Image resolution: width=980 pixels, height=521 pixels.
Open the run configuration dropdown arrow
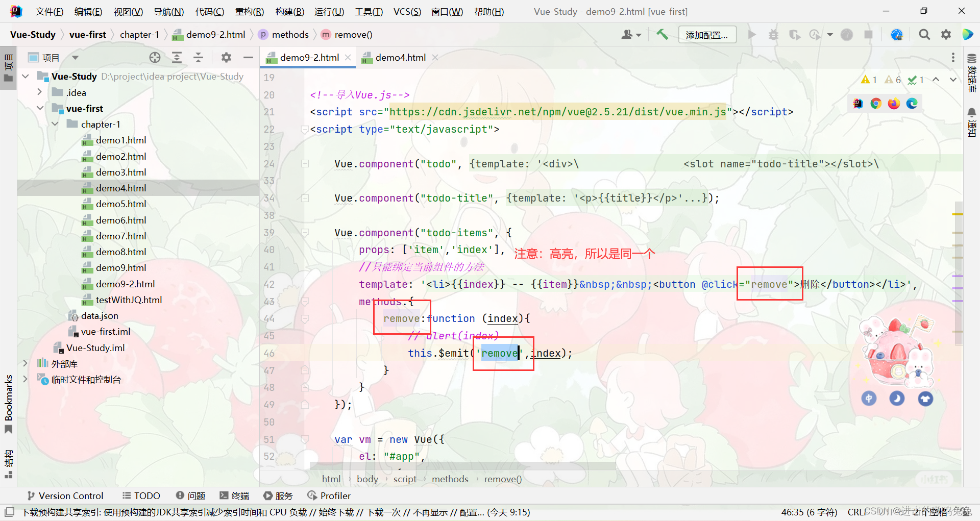(830, 35)
